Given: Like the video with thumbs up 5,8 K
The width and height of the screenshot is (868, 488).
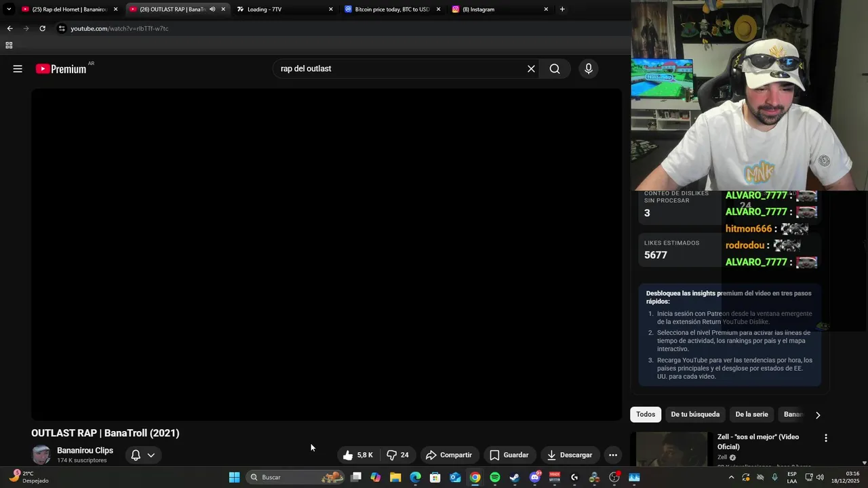Looking at the screenshot, I should coord(357,455).
